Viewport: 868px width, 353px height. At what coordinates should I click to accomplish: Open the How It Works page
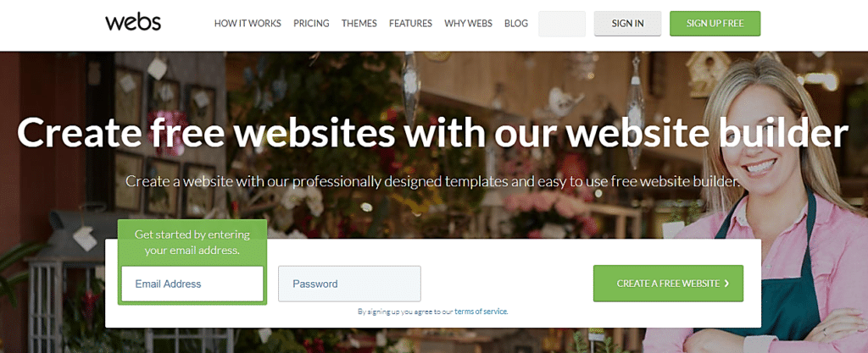point(248,23)
